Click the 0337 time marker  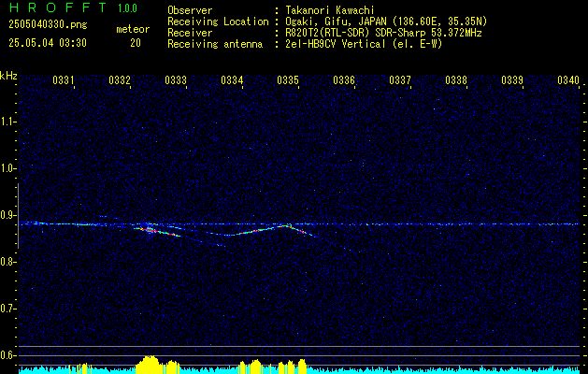point(400,79)
